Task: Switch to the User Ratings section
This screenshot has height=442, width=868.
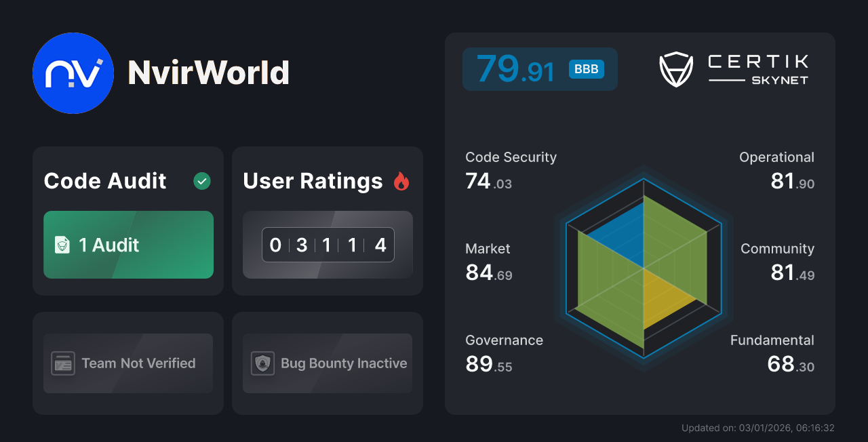Action: click(x=312, y=181)
